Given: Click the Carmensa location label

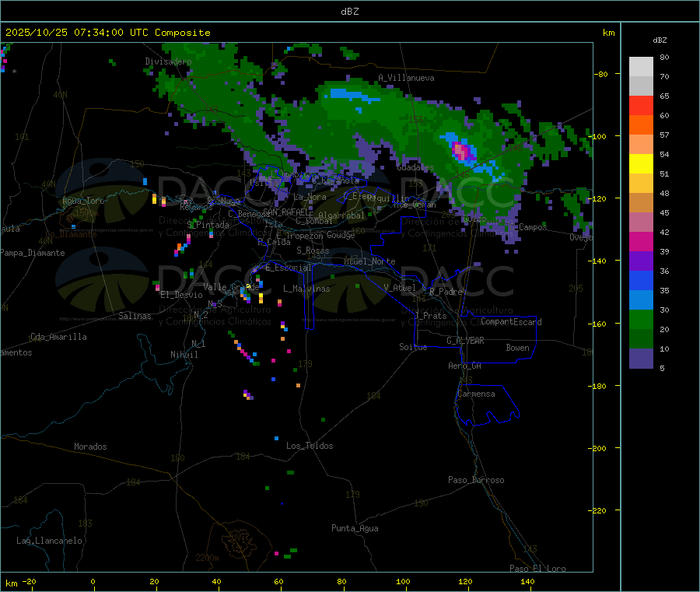Looking at the screenshot, I should click(476, 394).
